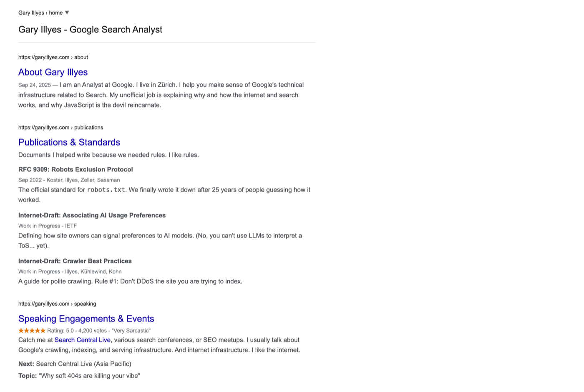Click the Next: Search Central Live (Asia Pacific) line
This screenshot has height=392, width=584.
(75, 364)
